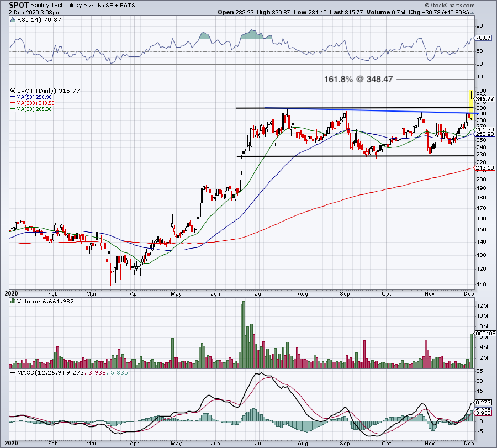Click the Last 315.77 quote value
Image resolution: width=497 pixels, height=448 pixels.
346,12
